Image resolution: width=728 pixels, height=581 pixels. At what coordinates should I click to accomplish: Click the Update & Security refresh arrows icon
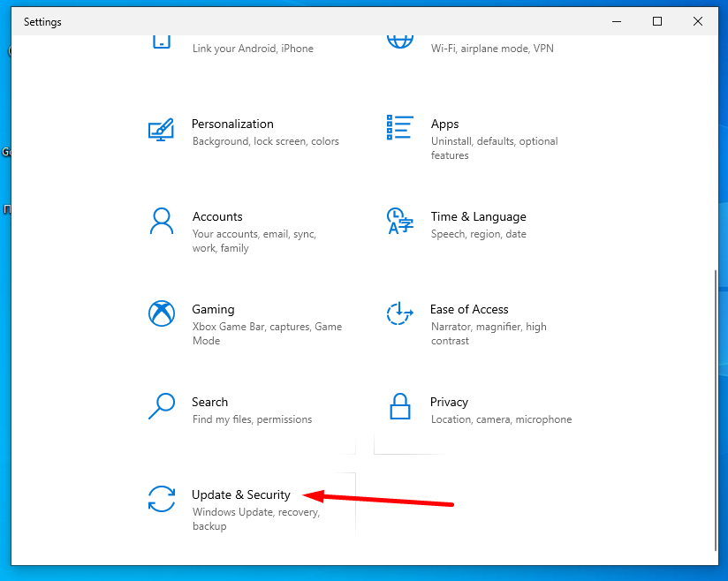click(x=162, y=499)
